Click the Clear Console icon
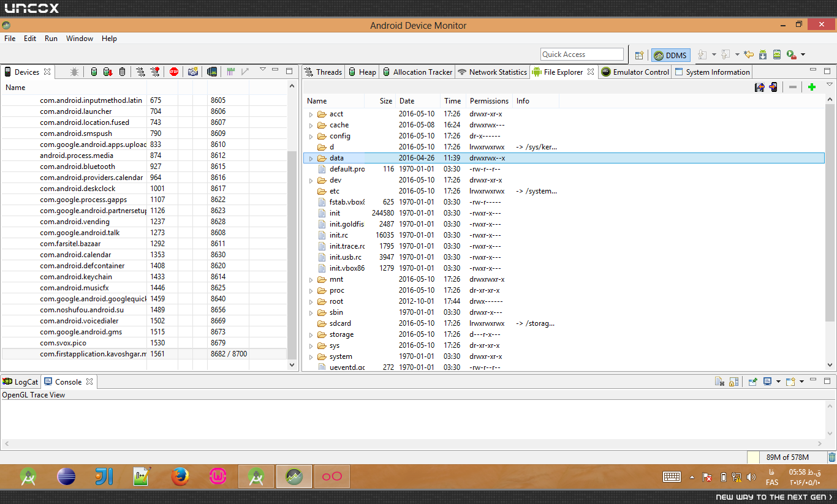This screenshot has width=837, height=504. coord(720,382)
